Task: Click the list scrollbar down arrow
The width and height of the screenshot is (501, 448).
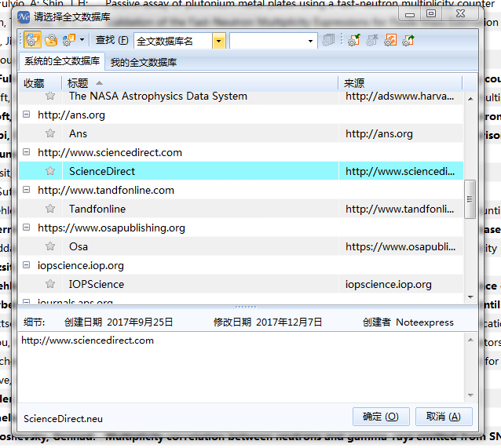Action: 470,297
